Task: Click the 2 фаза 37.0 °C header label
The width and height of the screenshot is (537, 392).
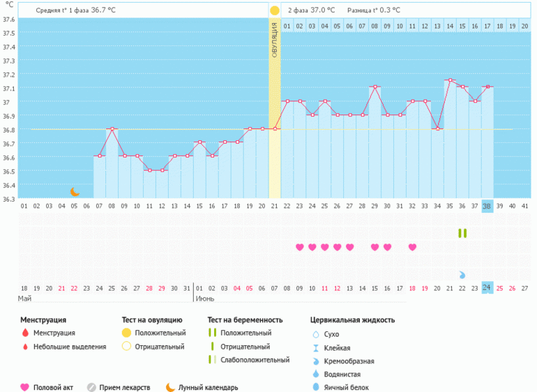Action: (x=311, y=10)
